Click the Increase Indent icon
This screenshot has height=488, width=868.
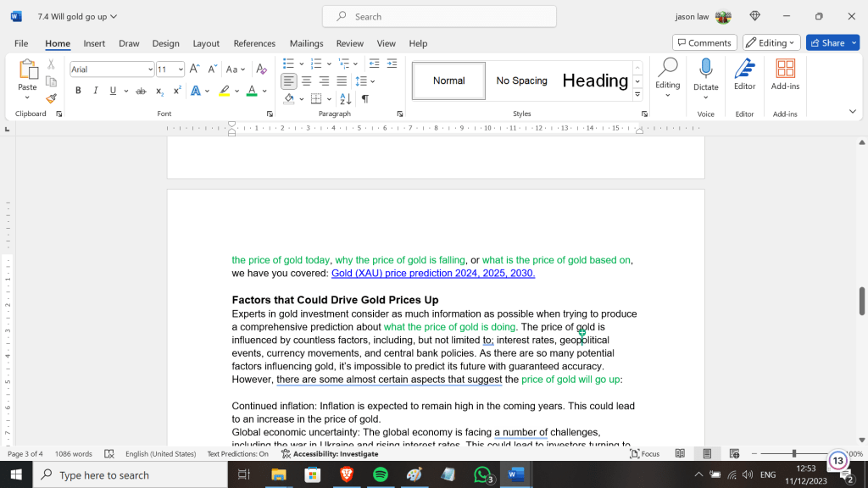pyautogui.click(x=392, y=64)
